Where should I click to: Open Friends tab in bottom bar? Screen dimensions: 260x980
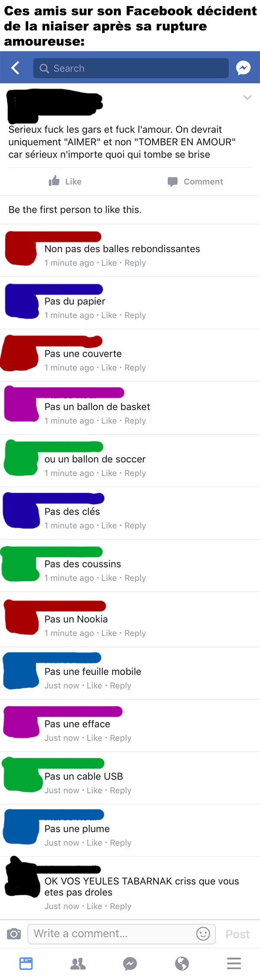point(78,964)
